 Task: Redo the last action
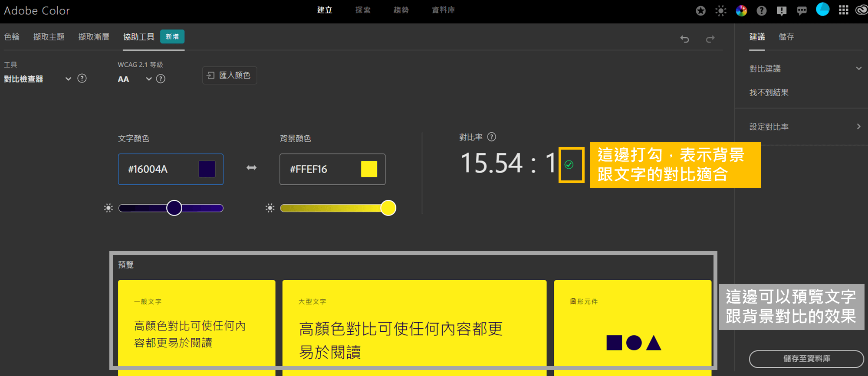pos(710,39)
